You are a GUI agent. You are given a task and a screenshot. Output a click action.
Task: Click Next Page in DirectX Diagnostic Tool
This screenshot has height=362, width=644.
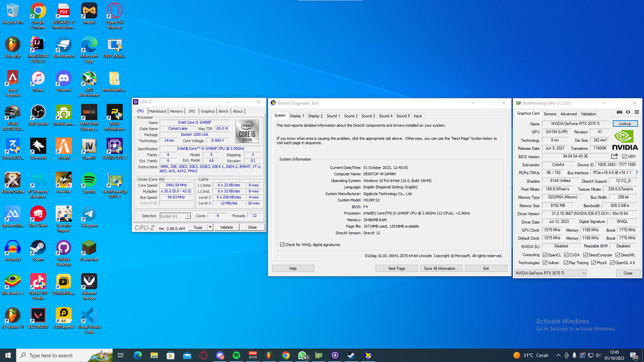[396, 268]
